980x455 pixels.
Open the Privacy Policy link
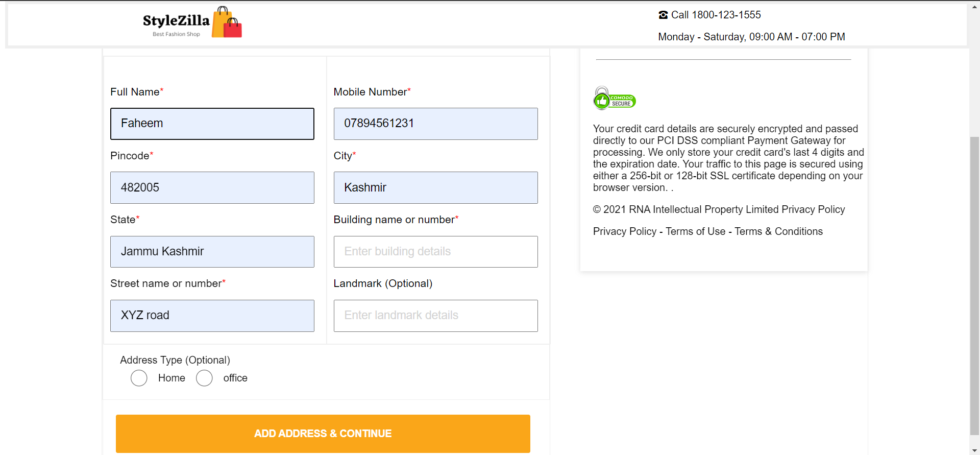pos(624,231)
